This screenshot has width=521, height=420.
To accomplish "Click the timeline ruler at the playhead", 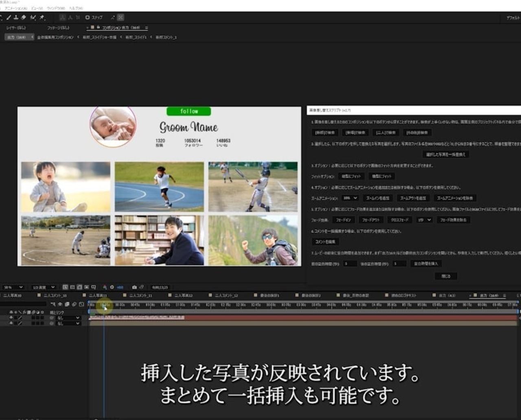I will 104,305.
